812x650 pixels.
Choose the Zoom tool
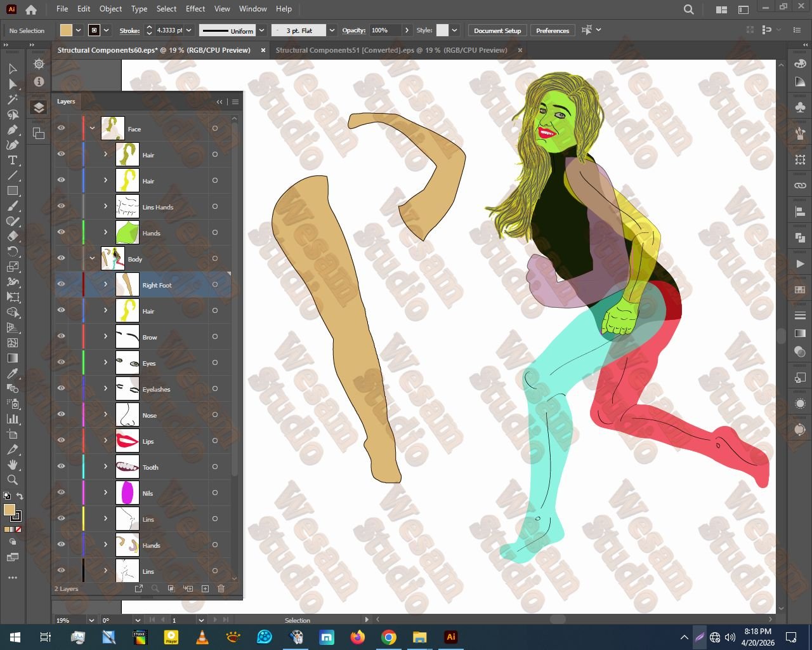click(12, 480)
